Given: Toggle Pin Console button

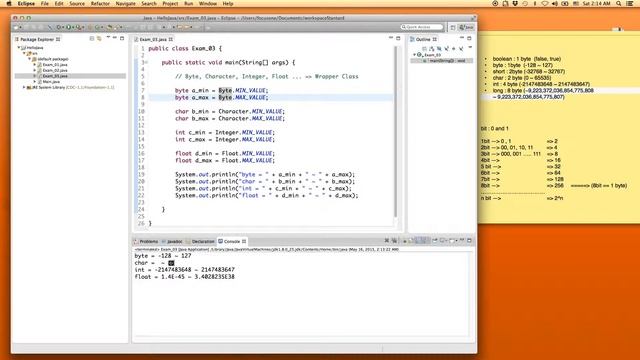Looking at the screenshot, I should pyautogui.click(x=435, y=241).
